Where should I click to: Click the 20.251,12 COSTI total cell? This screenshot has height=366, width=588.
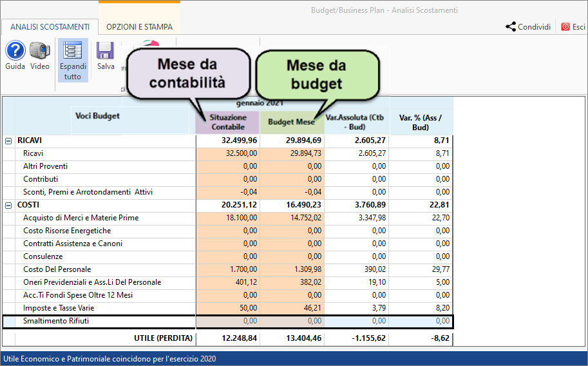[227, 205]
